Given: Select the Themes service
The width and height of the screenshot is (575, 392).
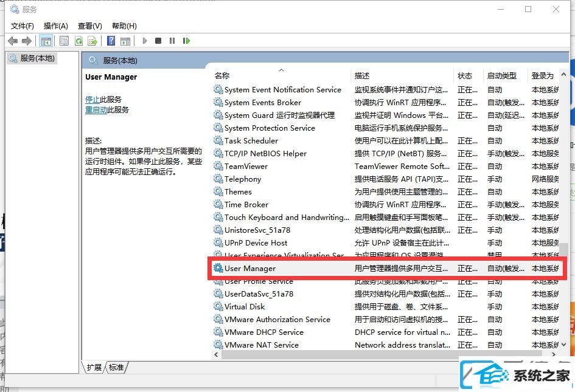Looking at the screenshot, I should (x=386, y=192).
